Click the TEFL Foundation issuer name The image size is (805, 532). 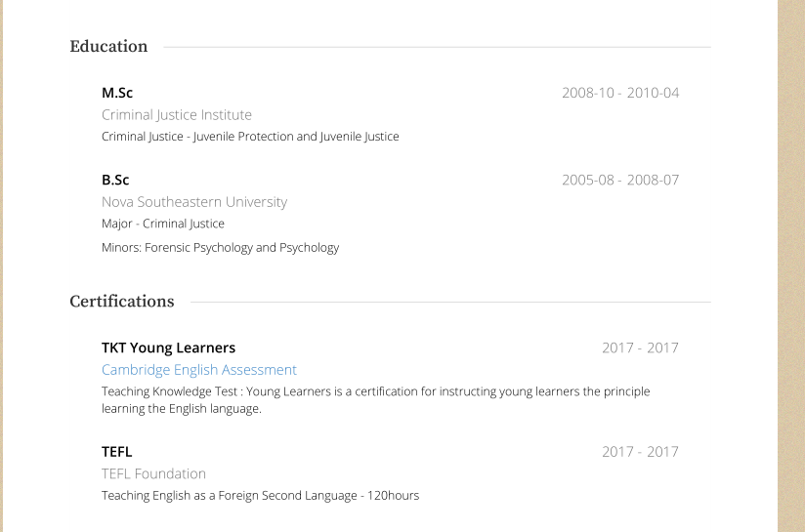coord(153,474)
